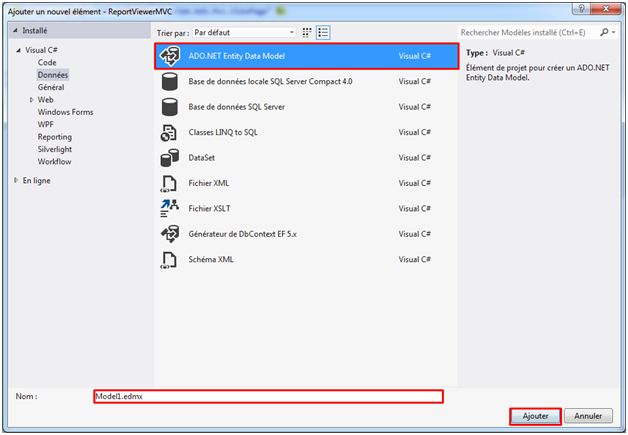Select the Code category
Image resolution: width=628 pixels, height=435 pixels.
coord(47,62)
